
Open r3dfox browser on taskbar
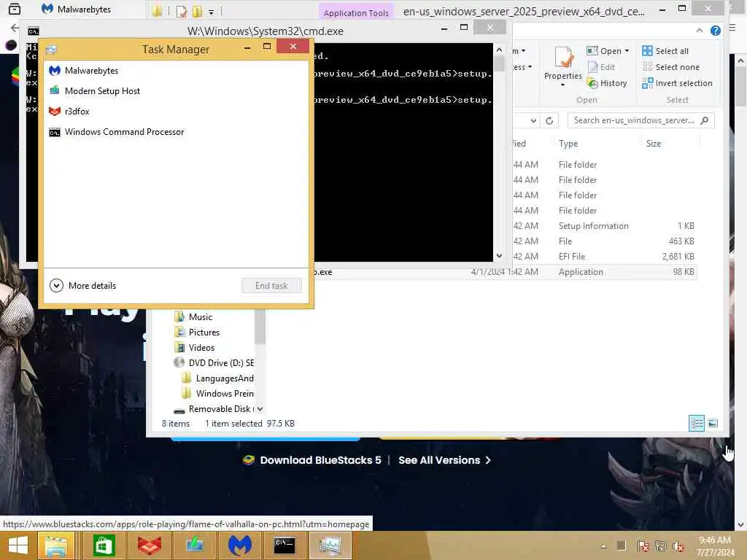(x=149, y=545)
